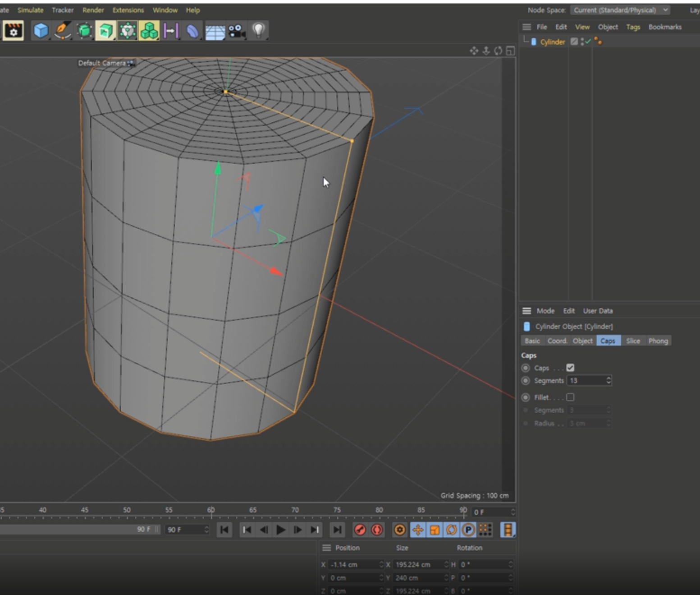Switch to the Slice tab
Screen dimensions: 700x595
tap(633, 341)
